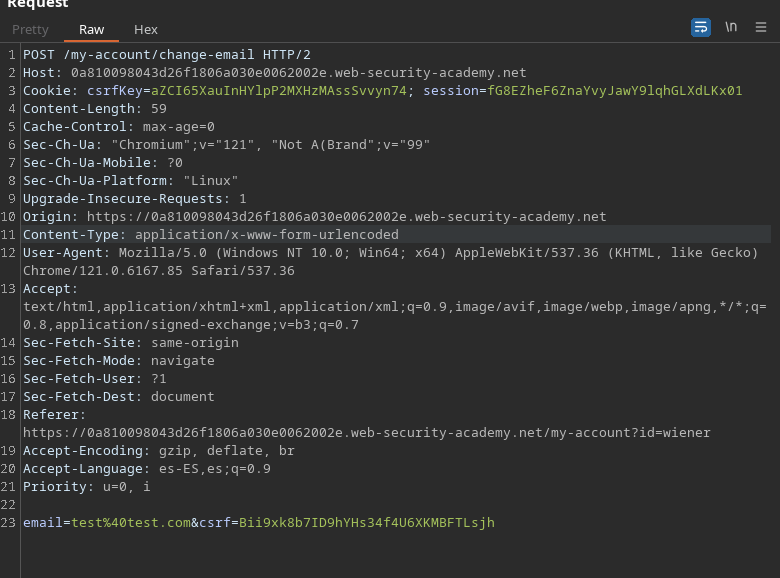
Task: Click the Accept-Language value es-ES
Action: click(x=171, y=469)
